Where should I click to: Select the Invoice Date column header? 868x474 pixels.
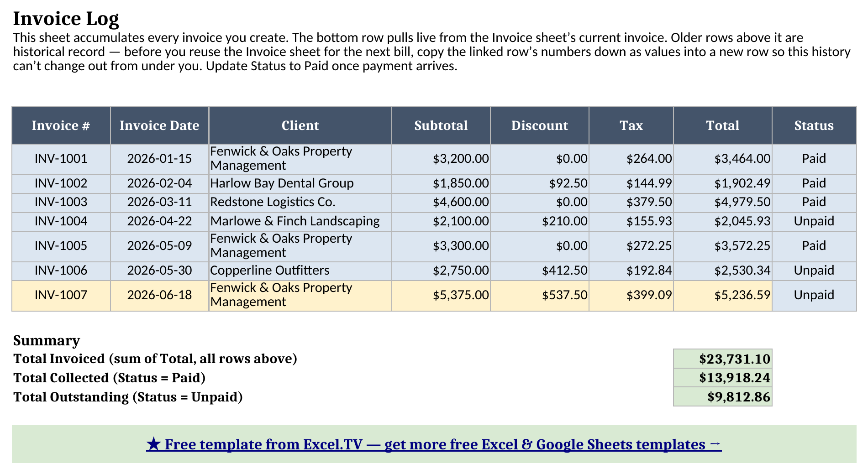(159, 125)
